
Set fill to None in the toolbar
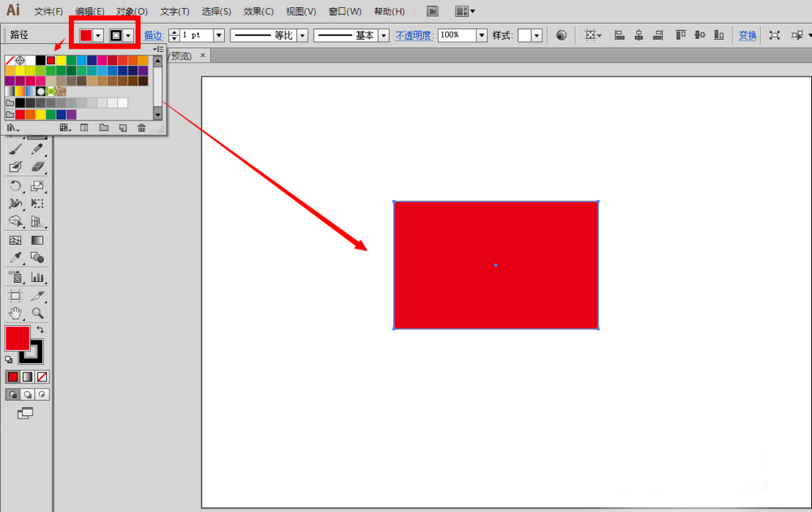41,376
